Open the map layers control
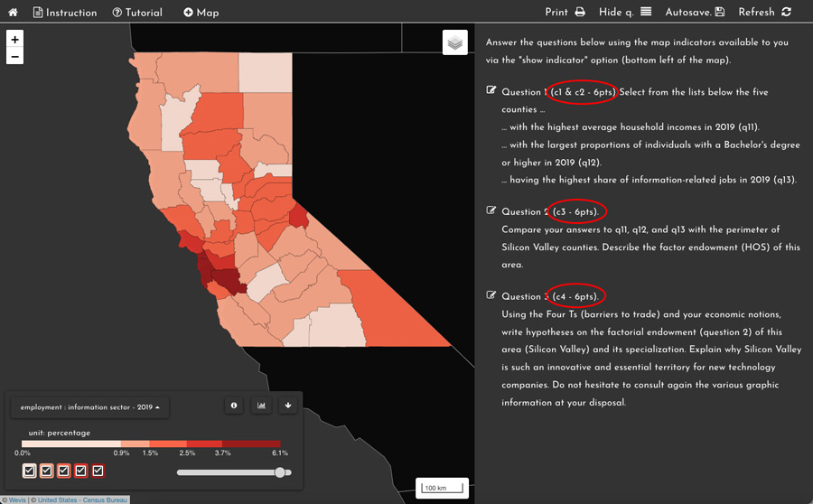 454,42
